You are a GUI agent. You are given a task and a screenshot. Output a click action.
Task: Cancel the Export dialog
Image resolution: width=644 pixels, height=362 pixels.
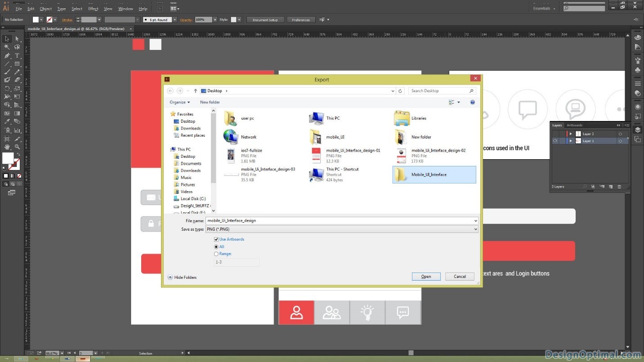[x=460, y=277]
